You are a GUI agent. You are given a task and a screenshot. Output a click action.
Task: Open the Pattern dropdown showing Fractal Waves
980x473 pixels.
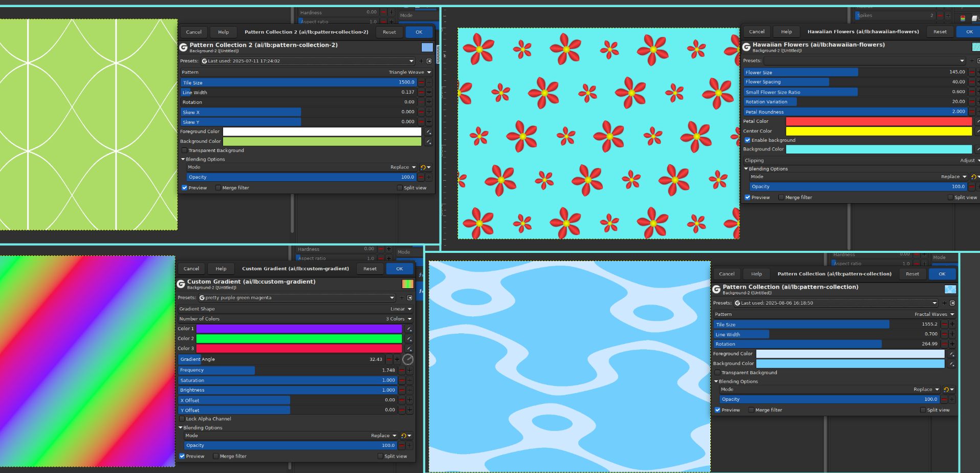(x=834, y=314)
